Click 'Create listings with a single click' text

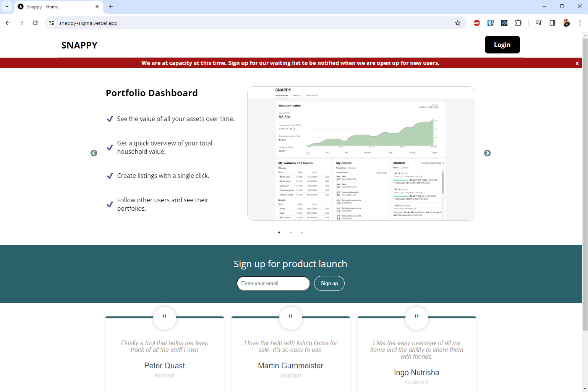[x=163, y=176]
